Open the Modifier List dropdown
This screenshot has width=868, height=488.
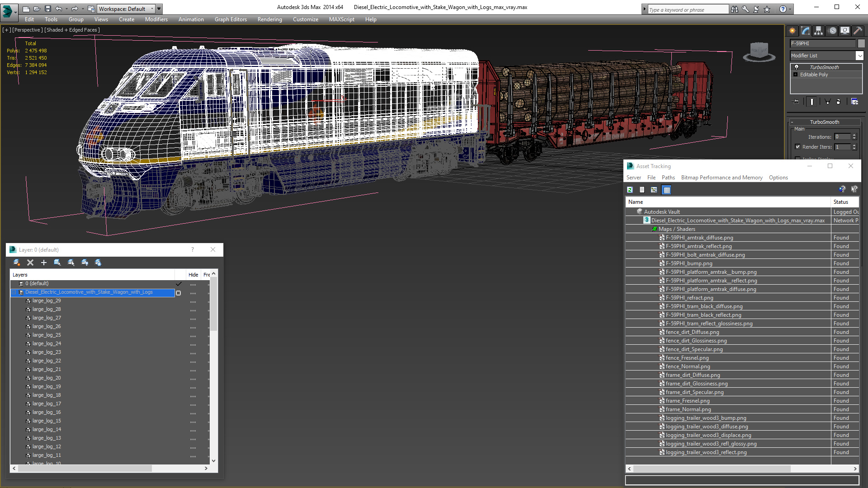[859, 56]
